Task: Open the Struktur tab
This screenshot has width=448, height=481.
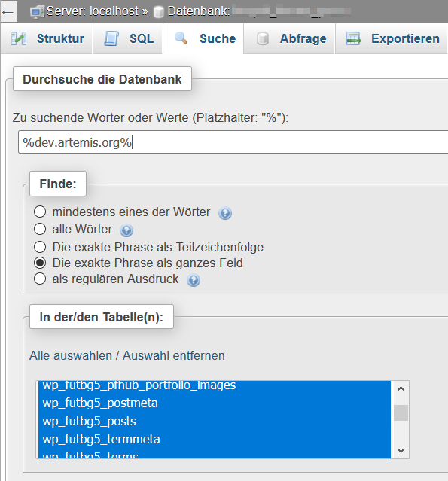Action: point(47,38)
